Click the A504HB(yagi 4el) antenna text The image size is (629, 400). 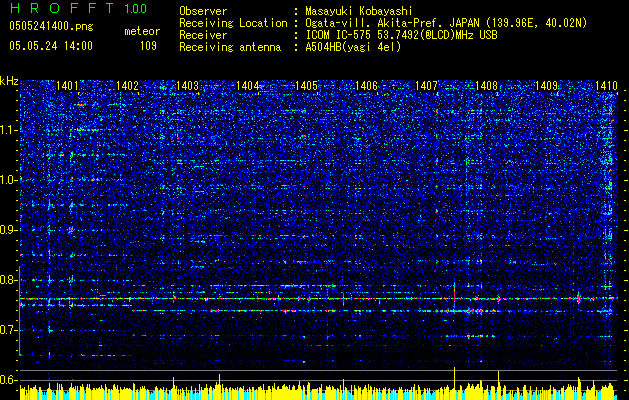pyautogui.click(x=353, y=47)
